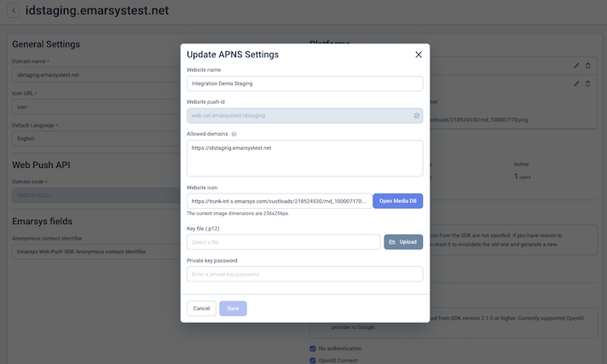
Task: Click the Domain code field
Action: pos(96,195)
